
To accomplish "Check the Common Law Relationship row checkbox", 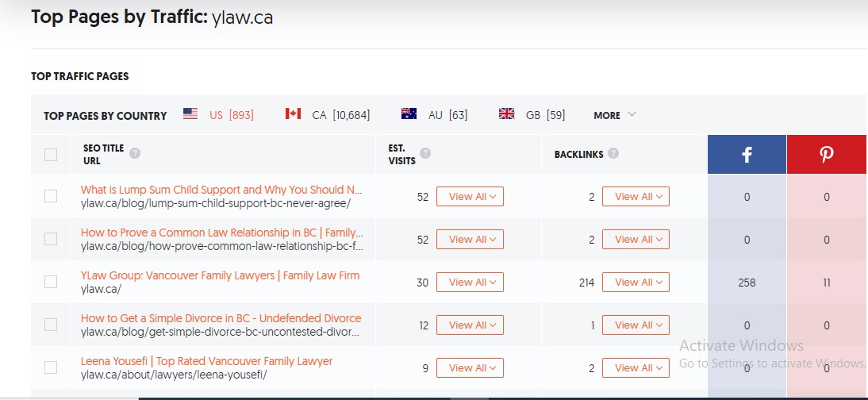I will click(50, 239).
